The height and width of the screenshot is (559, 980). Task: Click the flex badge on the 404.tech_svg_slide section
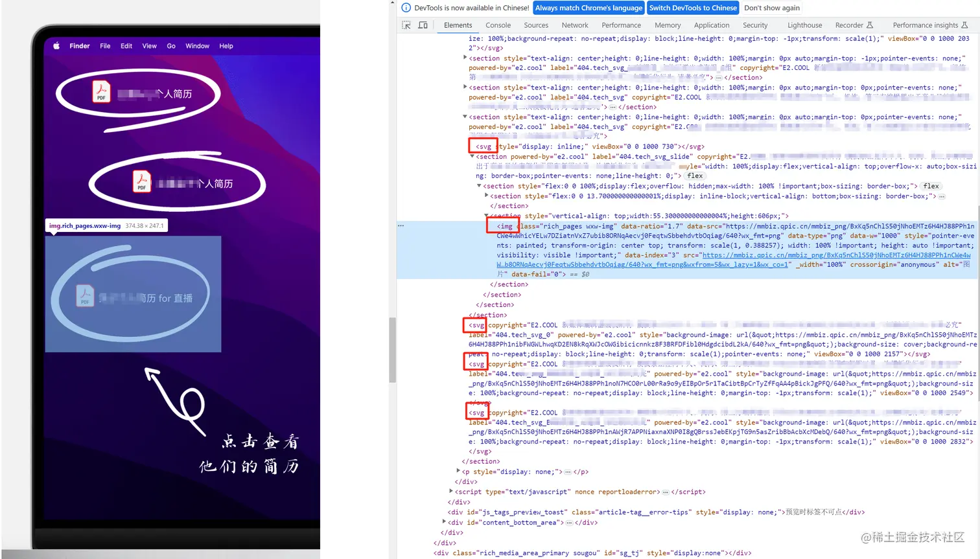[695, 176]
